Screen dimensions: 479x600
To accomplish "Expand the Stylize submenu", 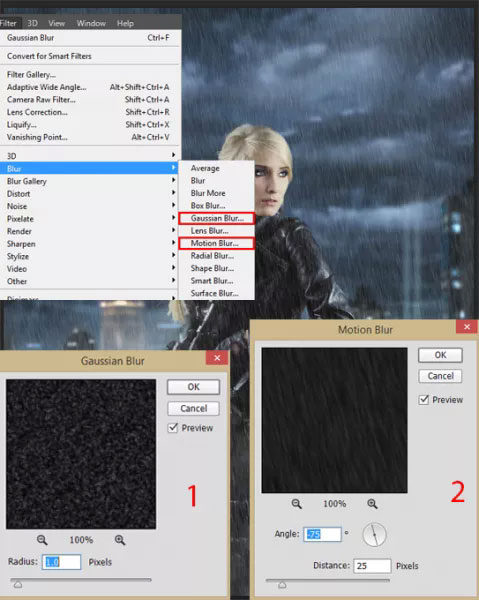I will point(90,256).
